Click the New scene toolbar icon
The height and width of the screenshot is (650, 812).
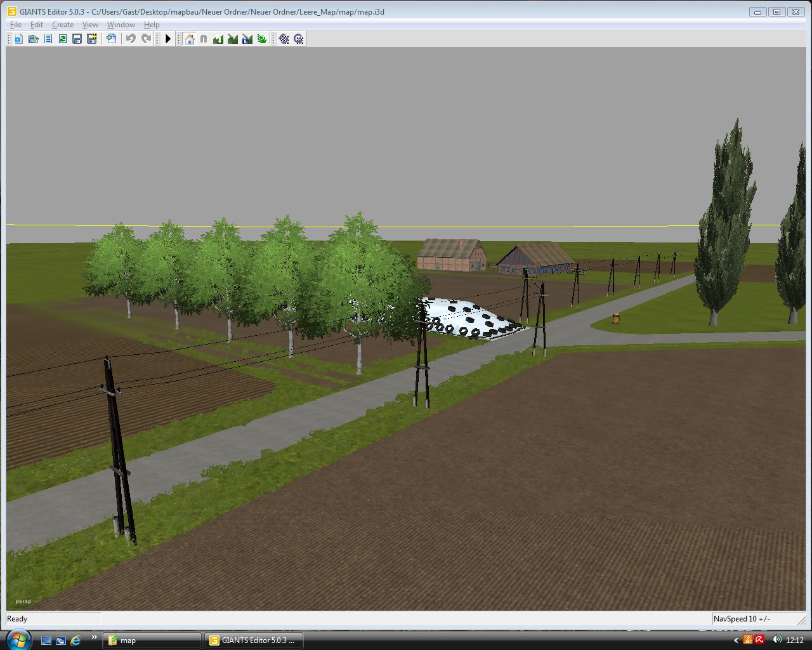(18, 39)
